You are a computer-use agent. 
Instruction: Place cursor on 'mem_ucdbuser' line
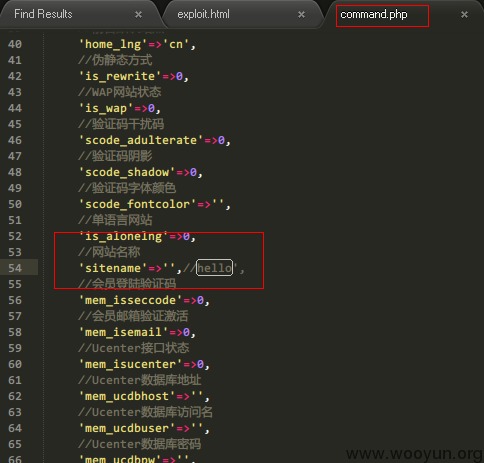click(x=144, y=428)
